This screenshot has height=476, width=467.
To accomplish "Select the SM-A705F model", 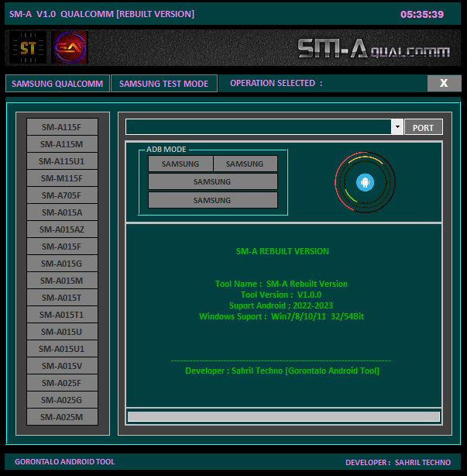I will click(x=62, y=195).
